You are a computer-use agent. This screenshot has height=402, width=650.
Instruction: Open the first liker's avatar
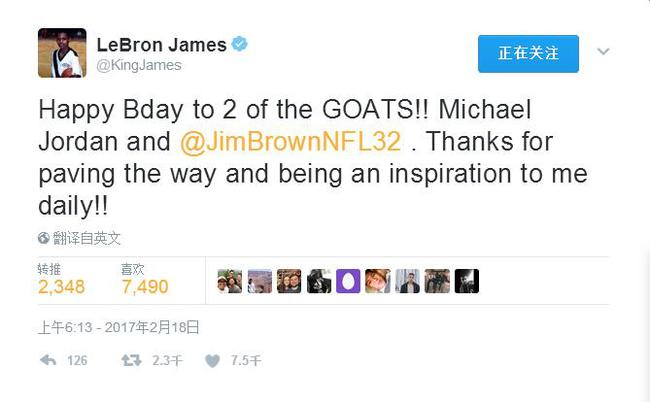pos(230,281)
